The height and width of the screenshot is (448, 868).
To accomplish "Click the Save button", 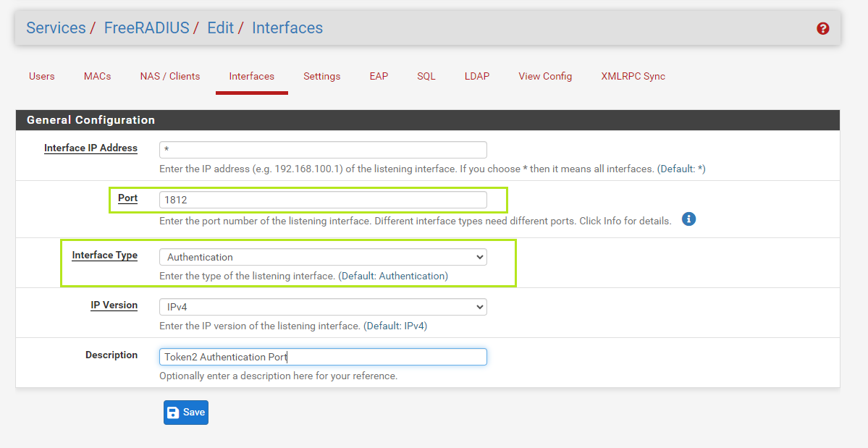I will pos(186,413).
